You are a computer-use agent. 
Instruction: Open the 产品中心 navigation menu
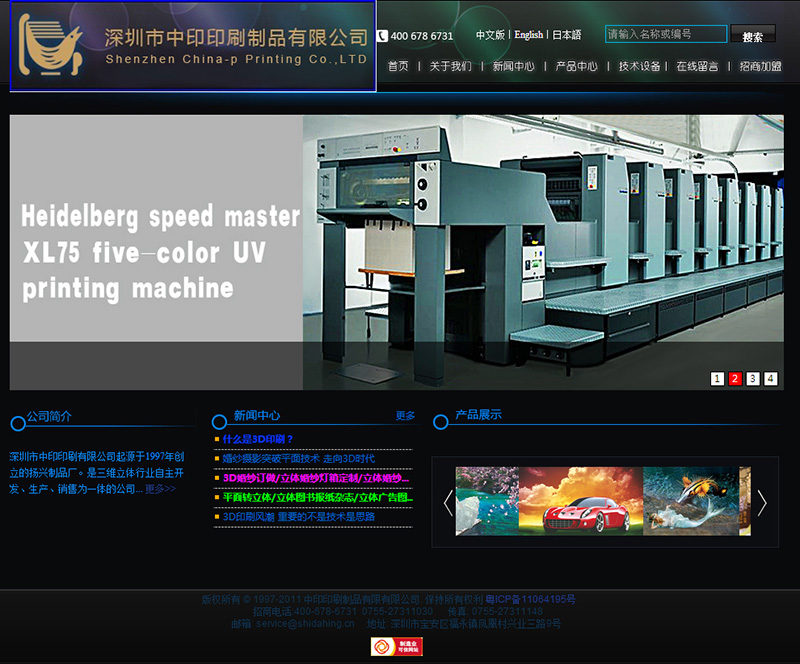point(576,67)
